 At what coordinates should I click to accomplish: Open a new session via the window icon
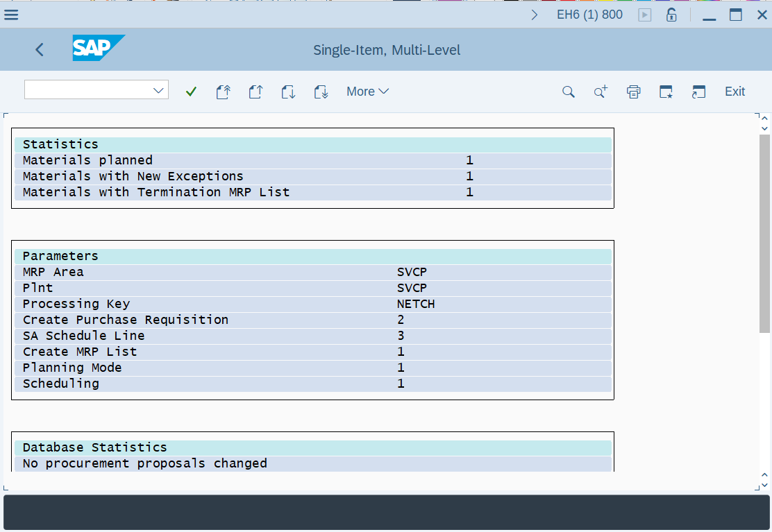698,91
